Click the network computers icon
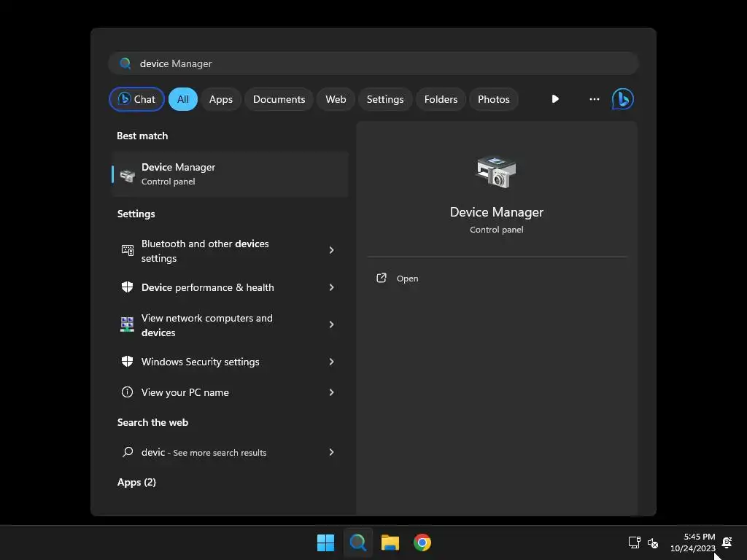 pos(127,324)
